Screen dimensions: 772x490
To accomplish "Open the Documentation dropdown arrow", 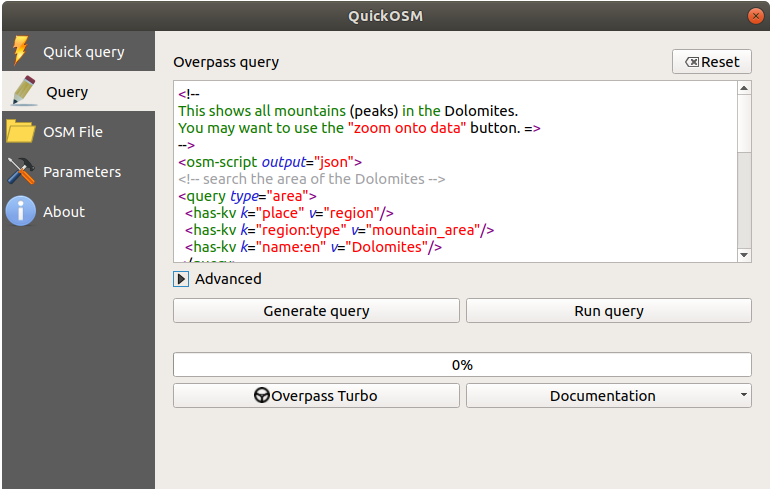I will point(743,396).
